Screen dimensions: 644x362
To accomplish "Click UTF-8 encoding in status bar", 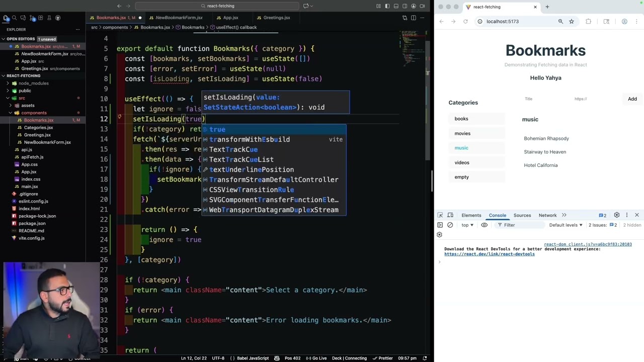I will coord(218,358).
